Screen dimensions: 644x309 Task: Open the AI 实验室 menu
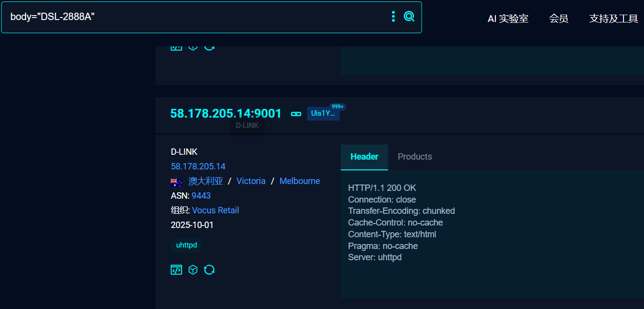point(508,19)
